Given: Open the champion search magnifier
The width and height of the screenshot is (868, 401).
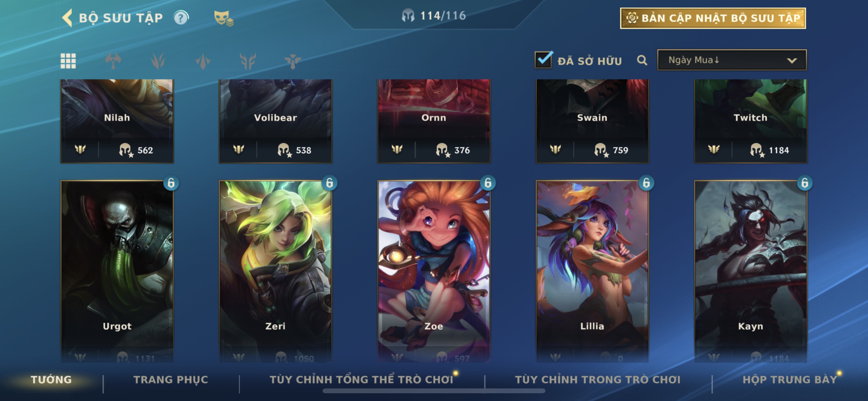Looking at the screenshot, I should [642, 60].
